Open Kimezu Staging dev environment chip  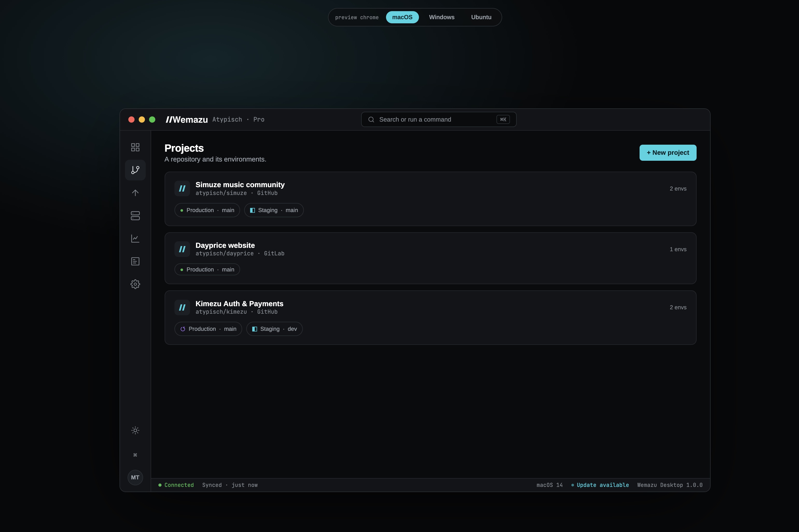(274, 329)
